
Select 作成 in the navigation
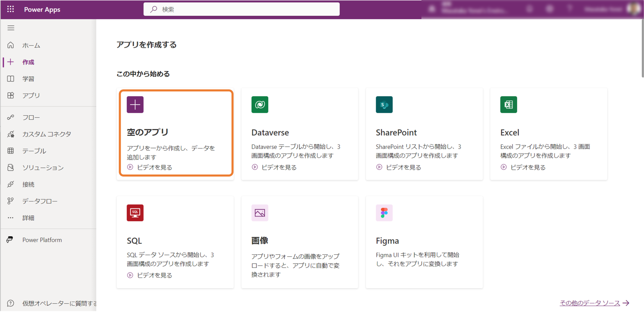click(28, 62)
